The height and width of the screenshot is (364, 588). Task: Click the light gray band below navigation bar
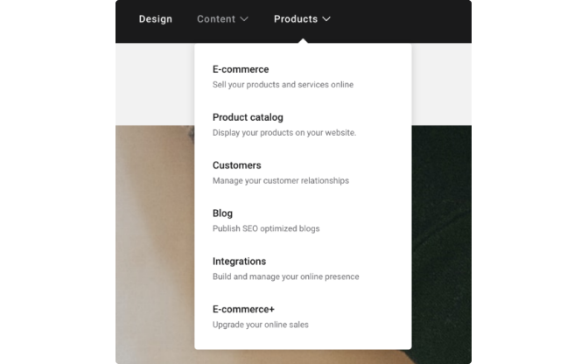point(155,84)
